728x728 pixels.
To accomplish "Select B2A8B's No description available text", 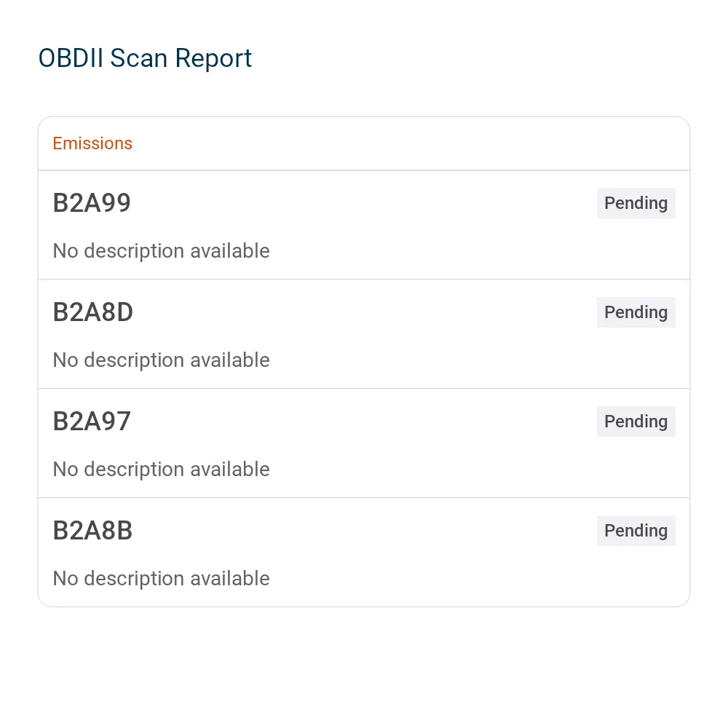I will coord(161,578).
